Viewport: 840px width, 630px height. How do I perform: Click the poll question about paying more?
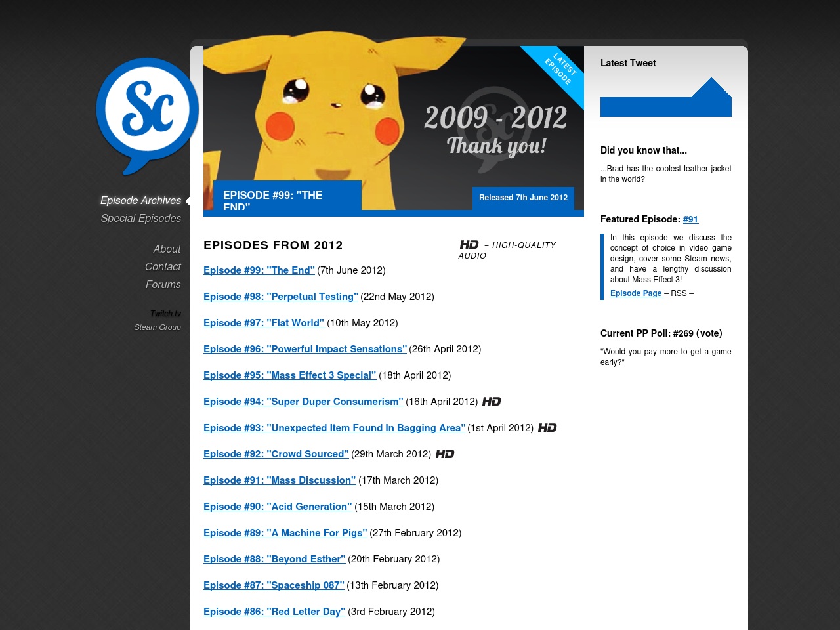[666, 357]
